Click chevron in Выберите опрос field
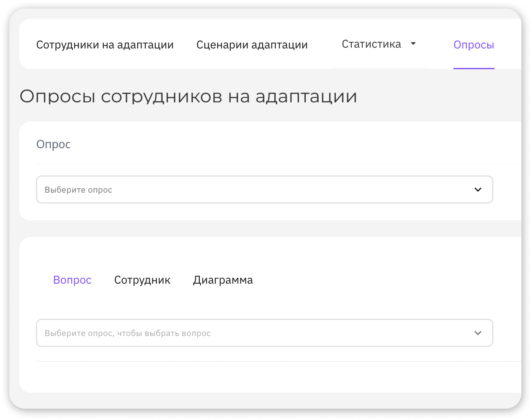The image size is (532, 420). (x=478, y=190)
